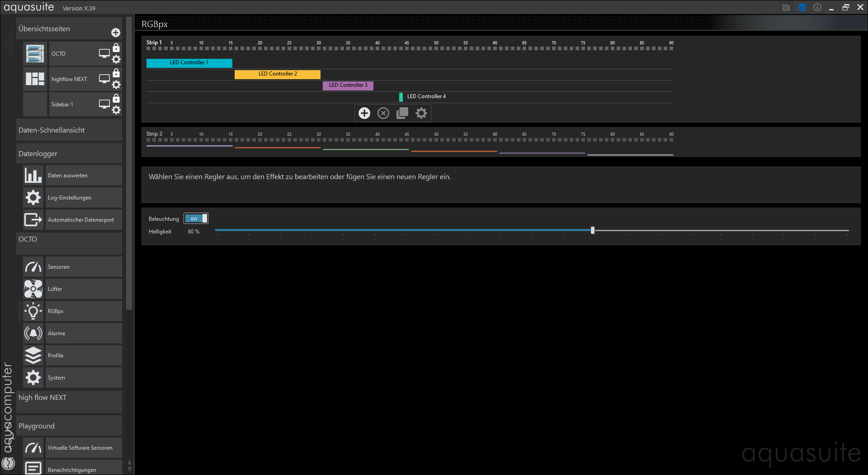The width and height of the screenshot is (868, 475).
Task: Open settings gear for Sidebar 1 page
Action: point(116,110)
